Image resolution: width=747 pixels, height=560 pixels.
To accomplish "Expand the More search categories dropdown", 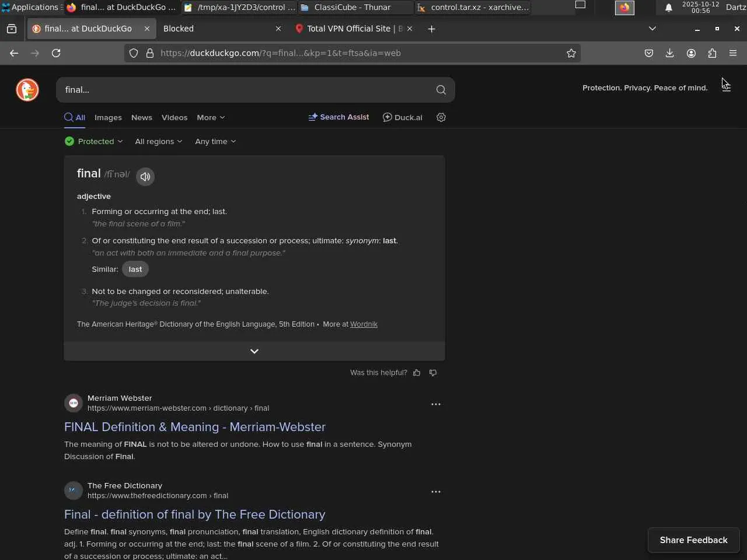I will coord(211,117).
